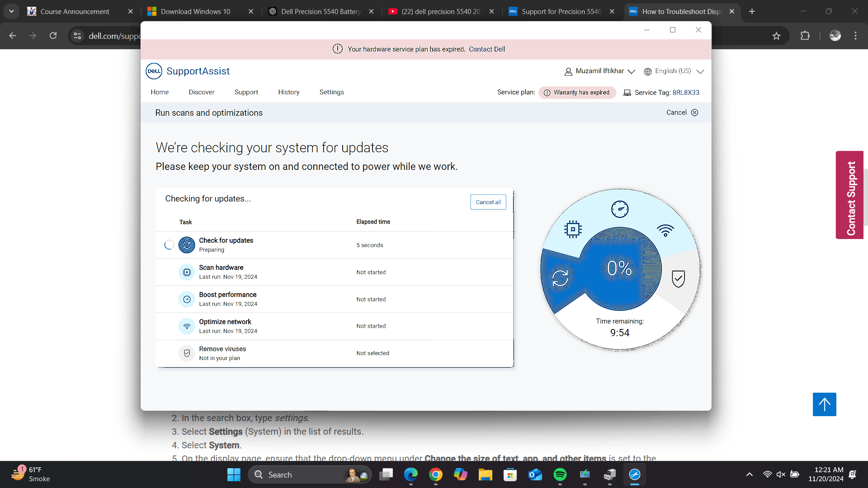Click the globe language icon
868x488 pixels.
(648, 71)
